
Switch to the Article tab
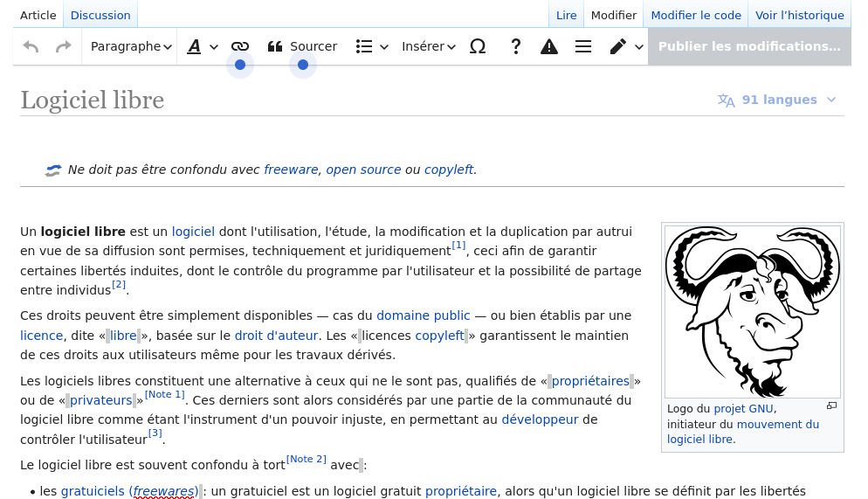point(38,15)
